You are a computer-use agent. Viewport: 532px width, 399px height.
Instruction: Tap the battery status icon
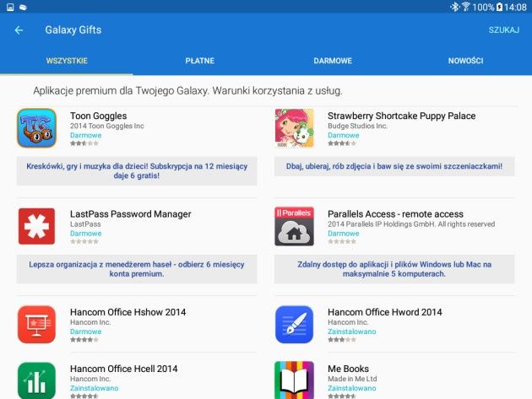tap(499, 7)
